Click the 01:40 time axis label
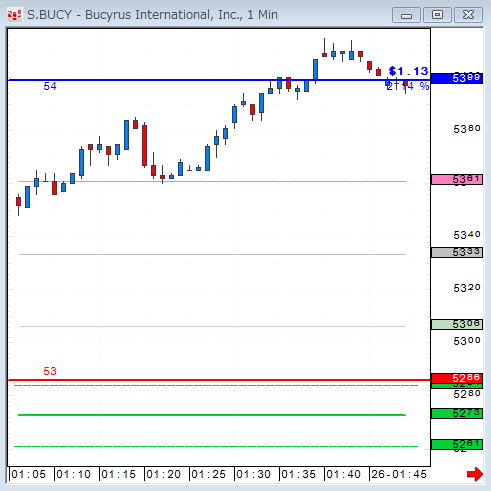This screenshot has height=491, width=491. (343, 474)
